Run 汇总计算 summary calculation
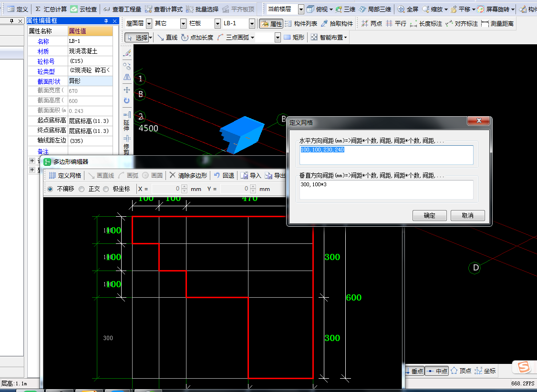Screen dimensions: 537x392 [51, 9]
